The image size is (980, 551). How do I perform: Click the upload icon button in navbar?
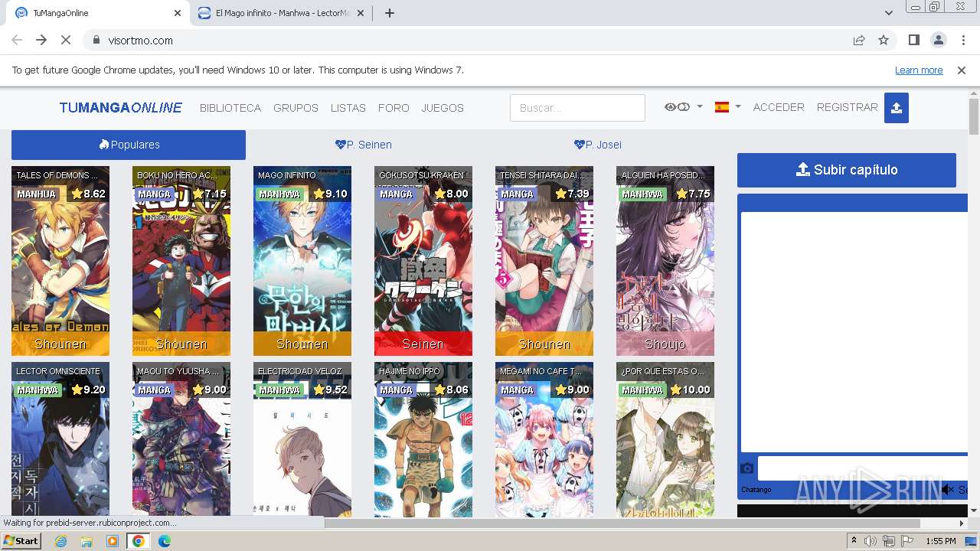(896, 108)
